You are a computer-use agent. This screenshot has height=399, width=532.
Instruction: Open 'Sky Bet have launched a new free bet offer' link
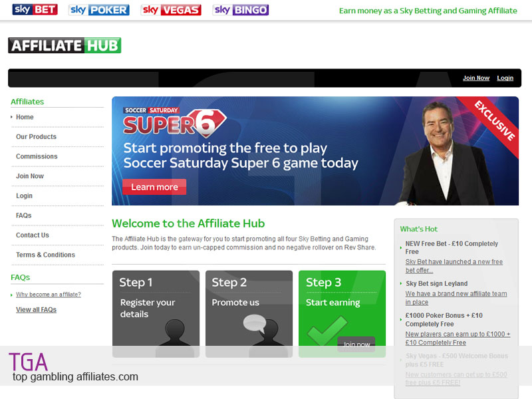pyautogui.click(x=454, y=266)
